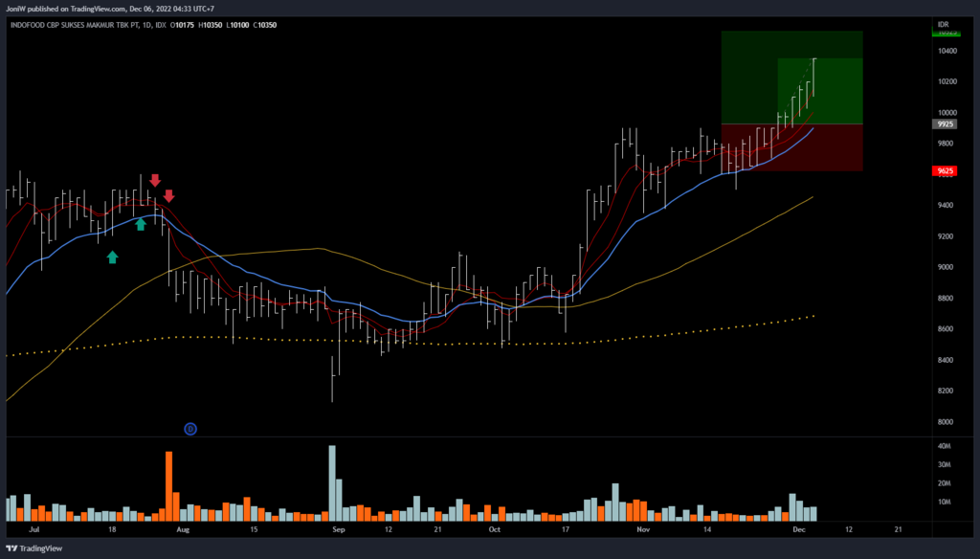
Task: Click the 40M label on the volume scale
Action: 943,446
